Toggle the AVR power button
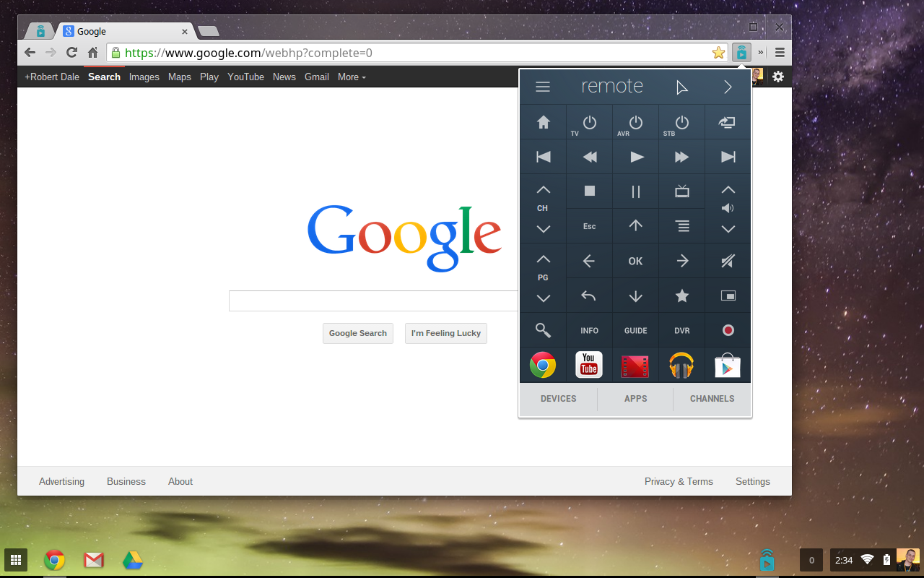Image resolution: width=924 pixels, height=578 pixels. [635, 122]
